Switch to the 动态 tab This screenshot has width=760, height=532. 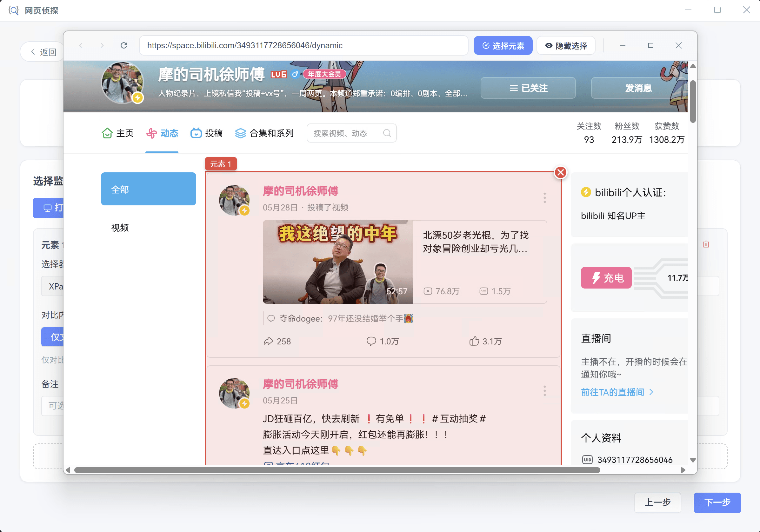click(x=162, y=133)
